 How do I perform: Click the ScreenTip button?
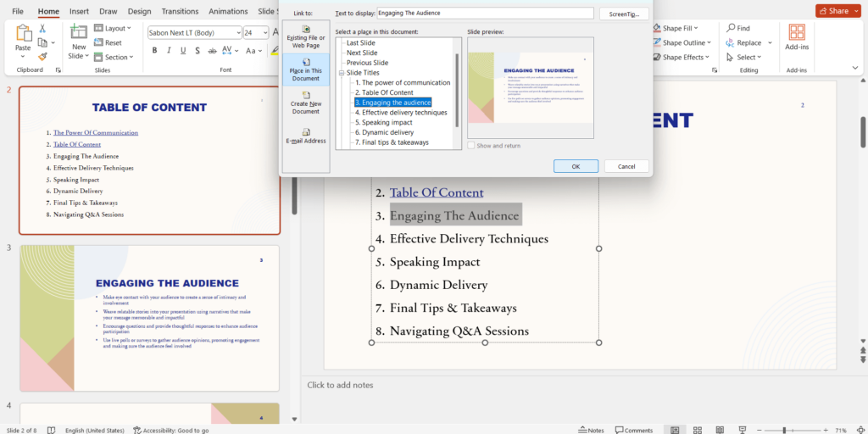click(x=623, y=14)
